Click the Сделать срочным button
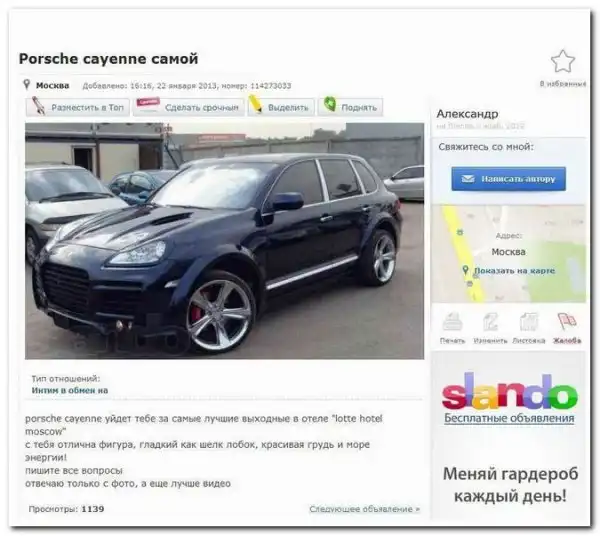 point(188,107)
